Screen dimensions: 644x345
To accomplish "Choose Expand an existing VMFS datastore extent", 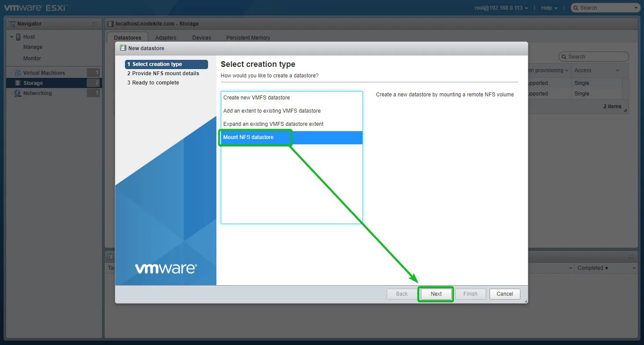I will (292, 124).
